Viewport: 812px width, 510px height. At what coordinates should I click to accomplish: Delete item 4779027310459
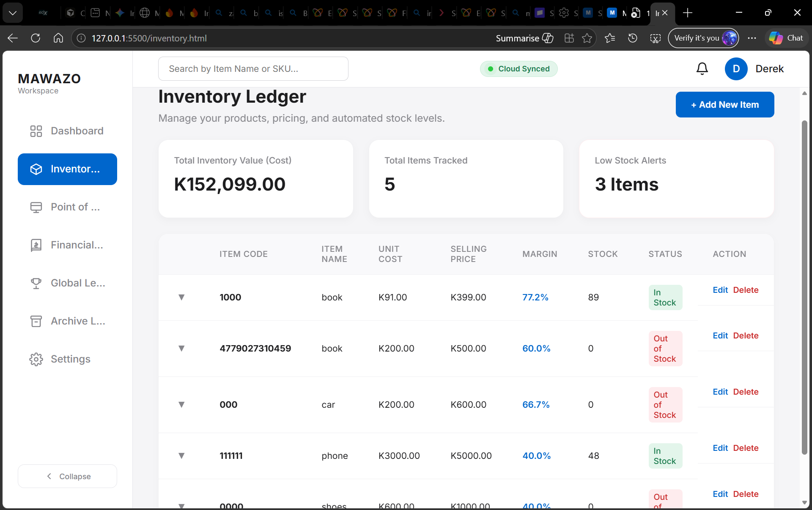[746, 335]
